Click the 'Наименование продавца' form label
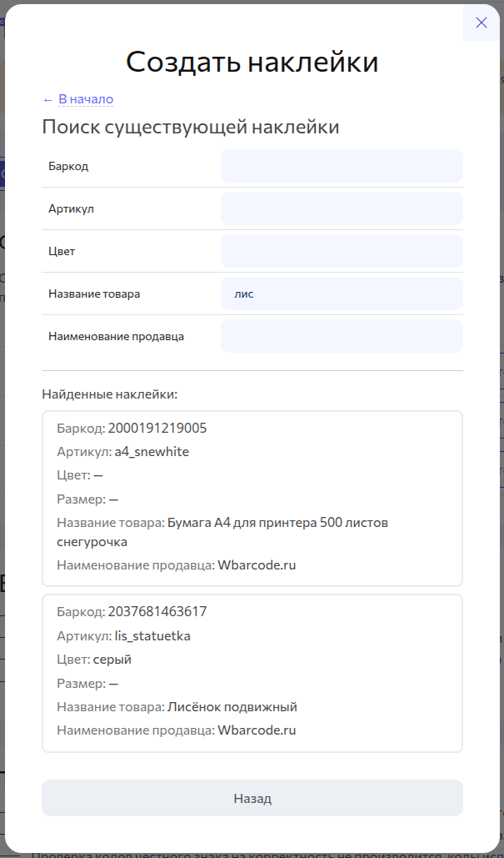The width and height of the screenshot is (504, 858). 116,337
